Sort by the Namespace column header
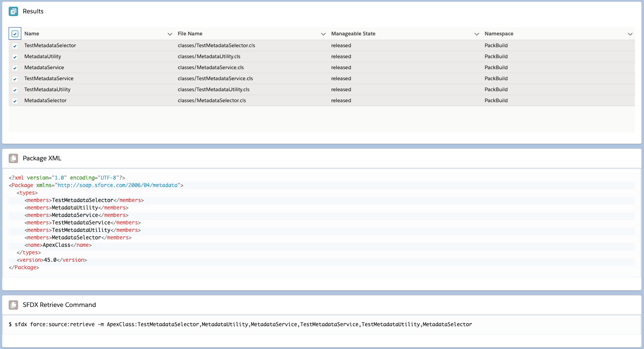 point(499,34)
